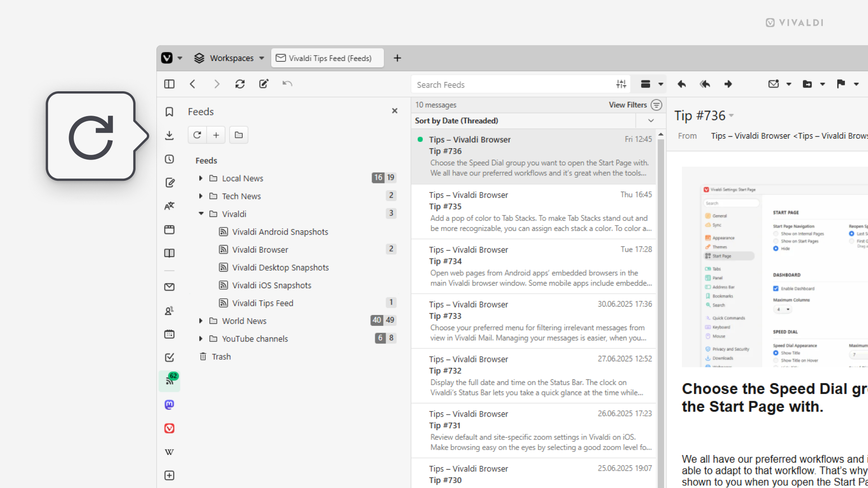Open the Tip #734 message
This screenshot has width=868, height=488.
pyautogui.click(x=534, y=266)
